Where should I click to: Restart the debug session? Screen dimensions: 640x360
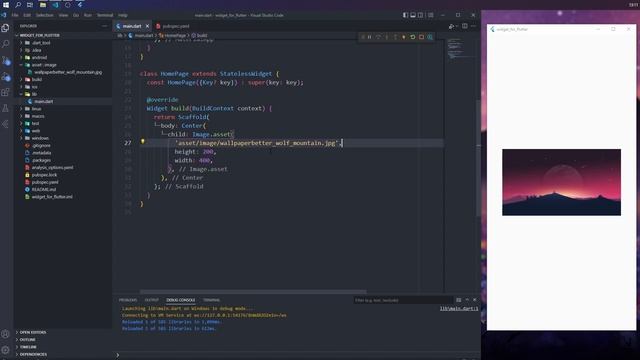coord(413,37)
